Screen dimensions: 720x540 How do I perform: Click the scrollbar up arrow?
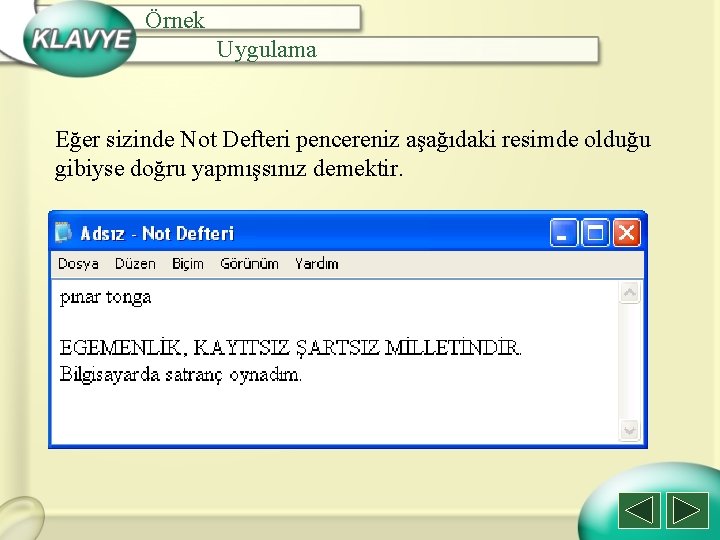point(630,292)
